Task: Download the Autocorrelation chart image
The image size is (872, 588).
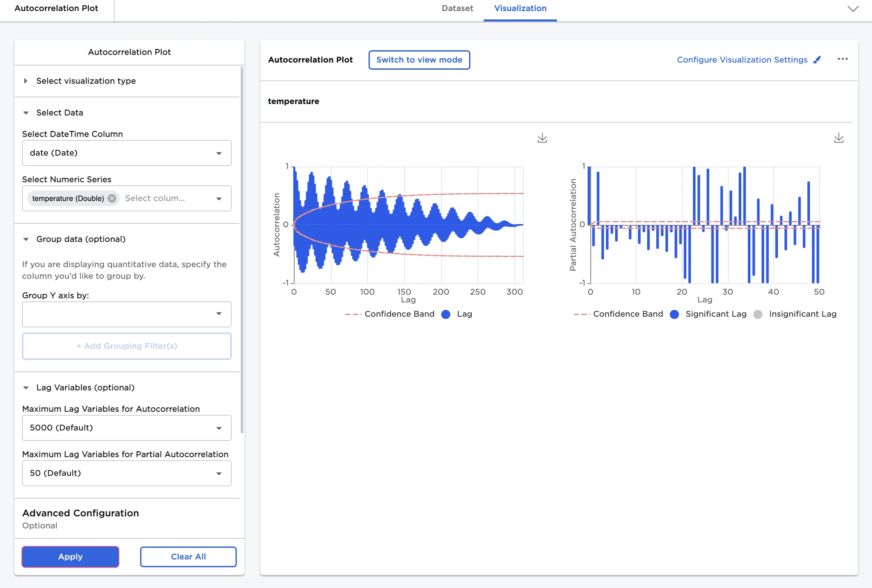Action: pyautogui.click(x=542, y=138)
